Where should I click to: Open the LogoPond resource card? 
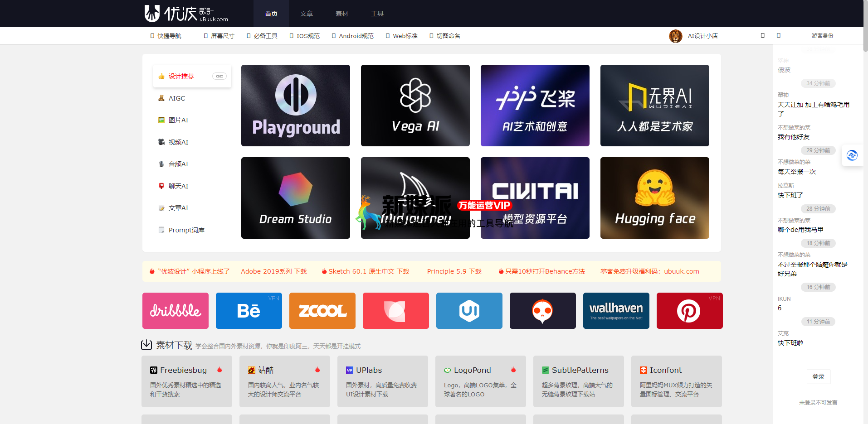click(x=481, y=381)
